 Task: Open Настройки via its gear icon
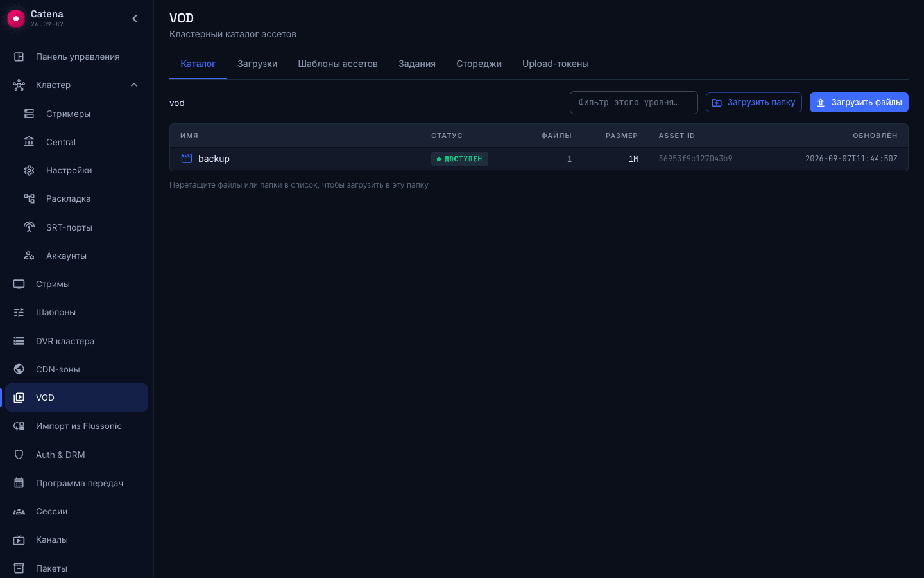pyautogui.click(x=29, y=170)
